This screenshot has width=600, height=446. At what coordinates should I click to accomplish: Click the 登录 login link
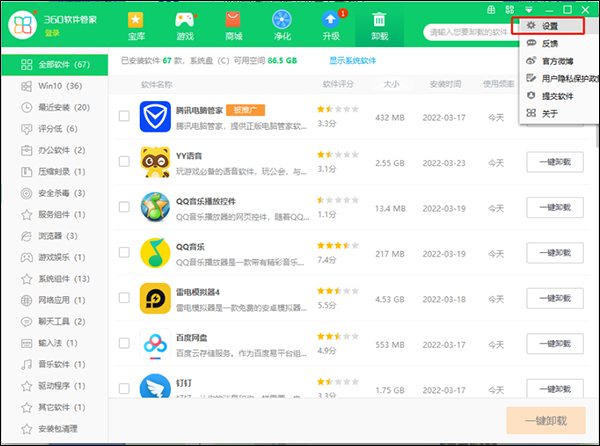52,33
